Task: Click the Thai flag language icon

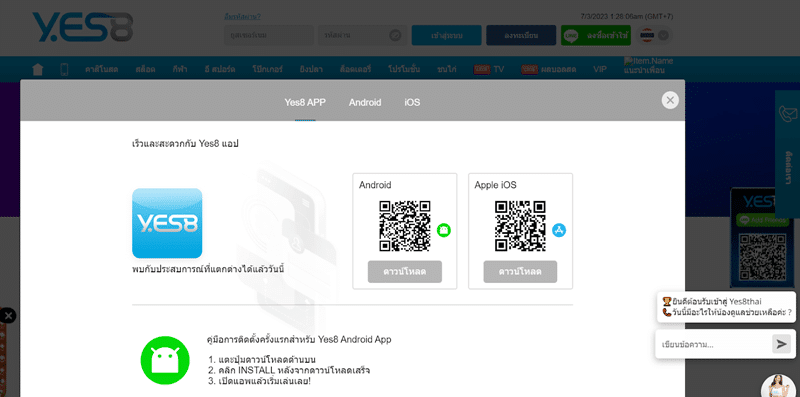Action: 647,35
